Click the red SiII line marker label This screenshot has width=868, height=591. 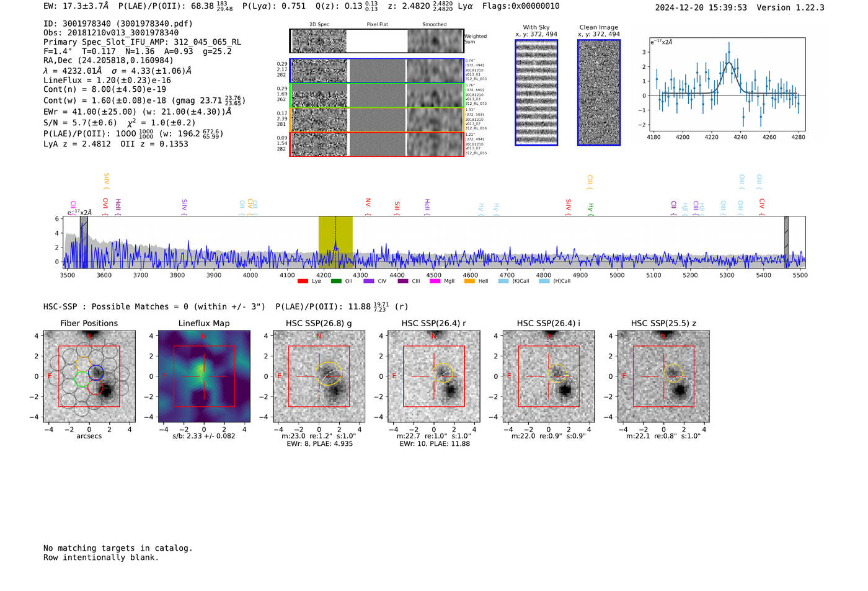point(397,207)
